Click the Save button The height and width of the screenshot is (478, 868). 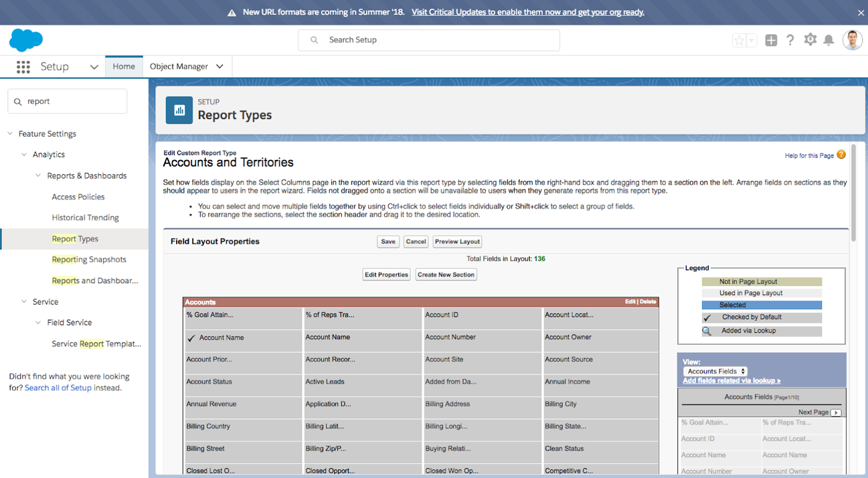388,242
